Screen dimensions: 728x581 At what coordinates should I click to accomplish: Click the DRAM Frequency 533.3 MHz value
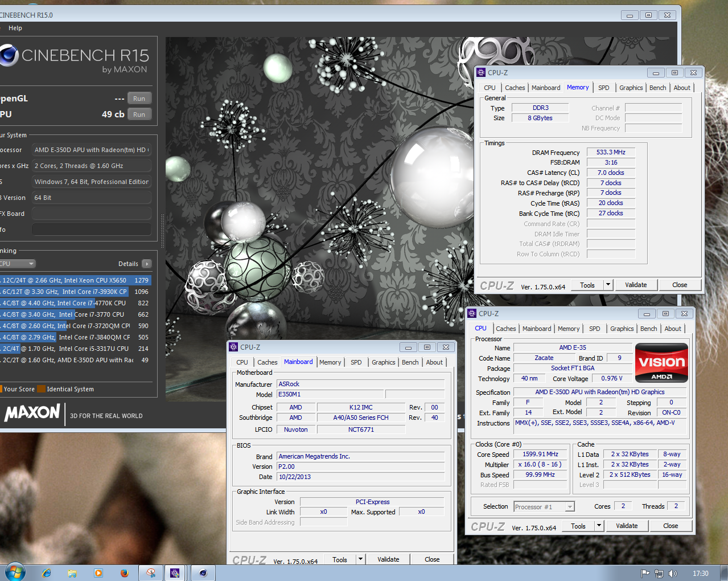611,152
